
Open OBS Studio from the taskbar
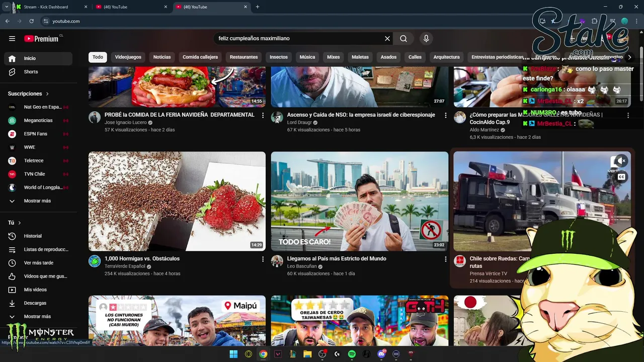(x=323, y=354)
